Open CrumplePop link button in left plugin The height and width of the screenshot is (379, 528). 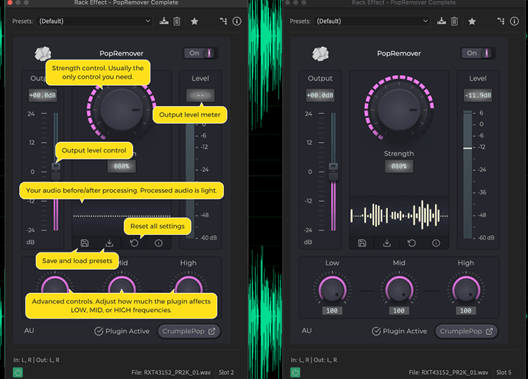click(x=189, y=331)
